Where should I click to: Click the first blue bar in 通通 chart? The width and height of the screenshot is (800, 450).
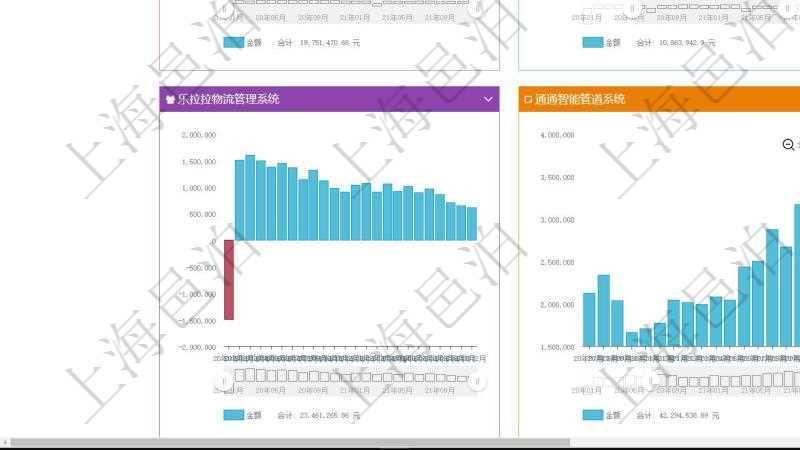tap(589, 320)
